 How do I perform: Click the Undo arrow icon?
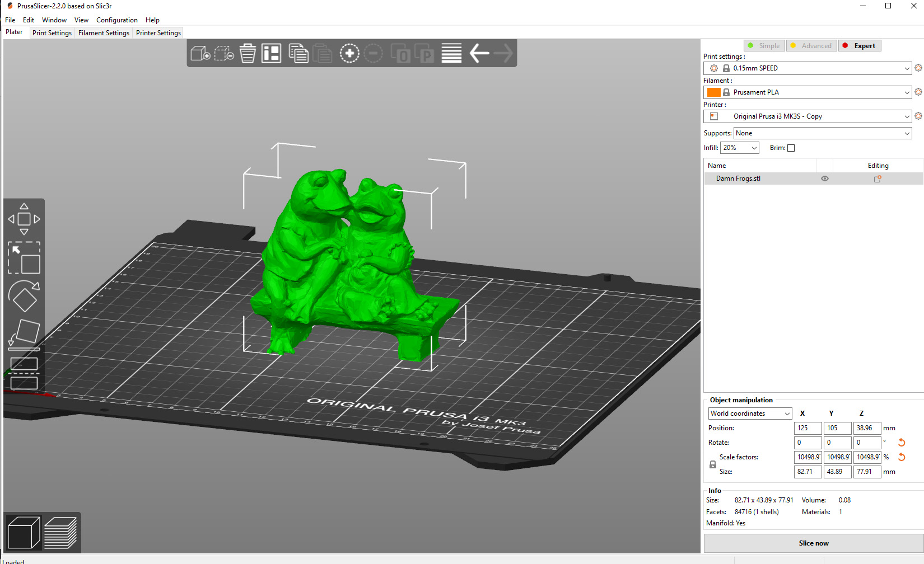coord(479,54)
